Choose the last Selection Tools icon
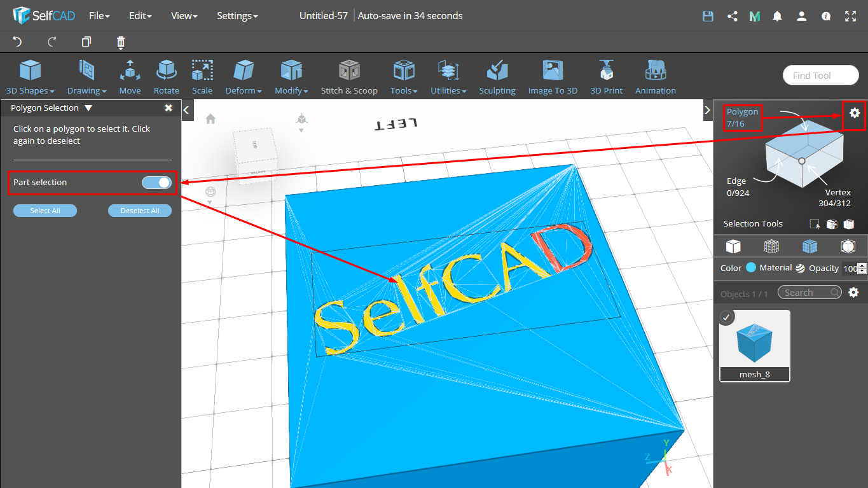 click(x=848, y=224)
